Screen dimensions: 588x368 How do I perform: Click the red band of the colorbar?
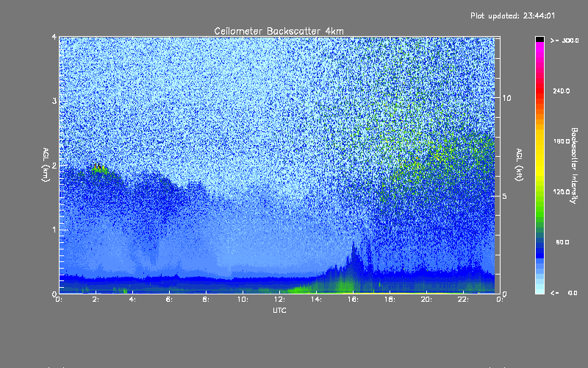(539, 90)
